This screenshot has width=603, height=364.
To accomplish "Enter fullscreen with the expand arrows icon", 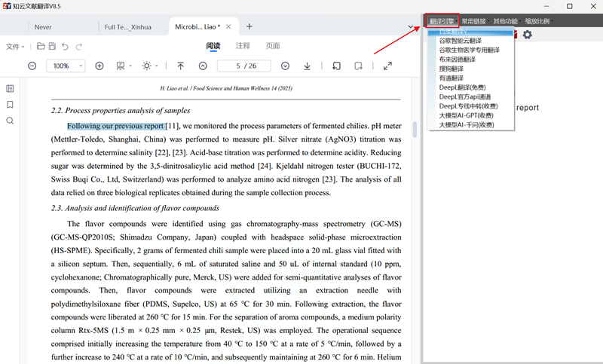I will tap(387, 66).
